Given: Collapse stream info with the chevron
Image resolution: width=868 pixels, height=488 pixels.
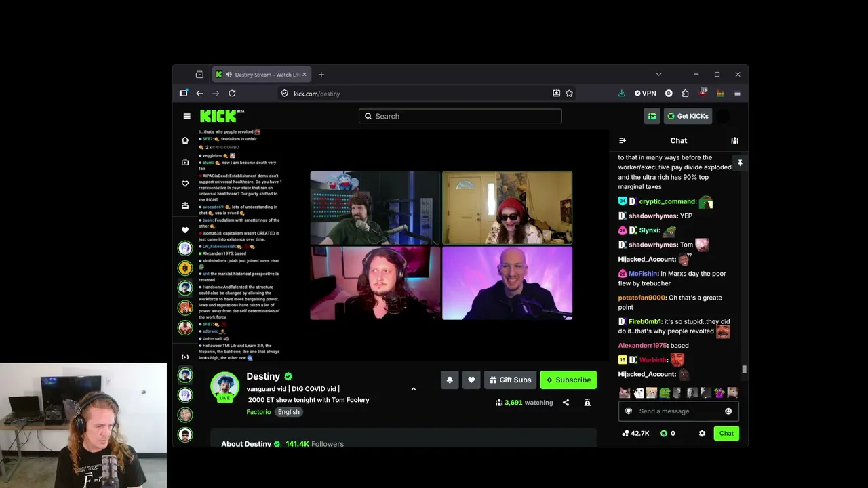Looking at the screenshot, I should (414, 389).
